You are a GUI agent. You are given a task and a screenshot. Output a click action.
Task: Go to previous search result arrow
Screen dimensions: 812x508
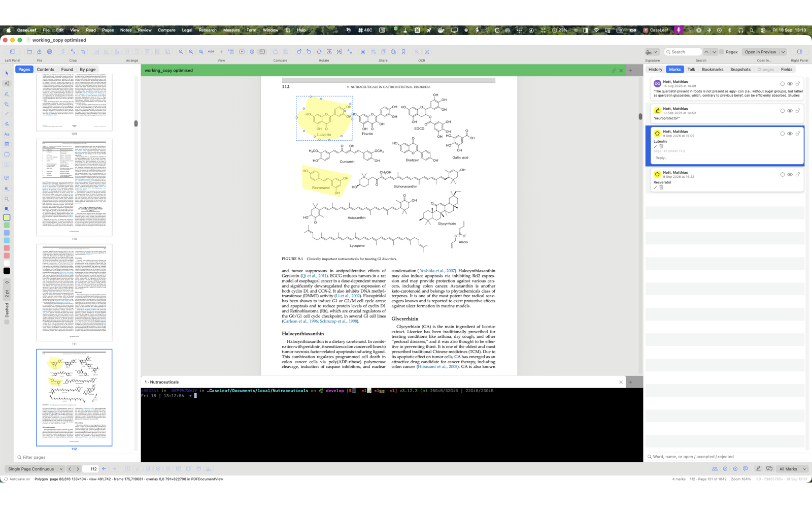tap(706, 52)
